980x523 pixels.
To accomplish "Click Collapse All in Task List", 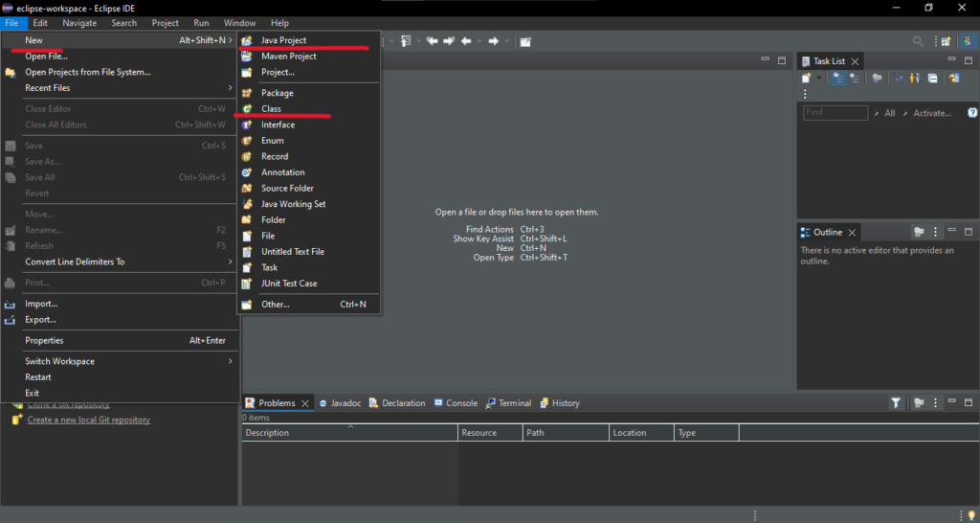I will (x=932, y=78).
